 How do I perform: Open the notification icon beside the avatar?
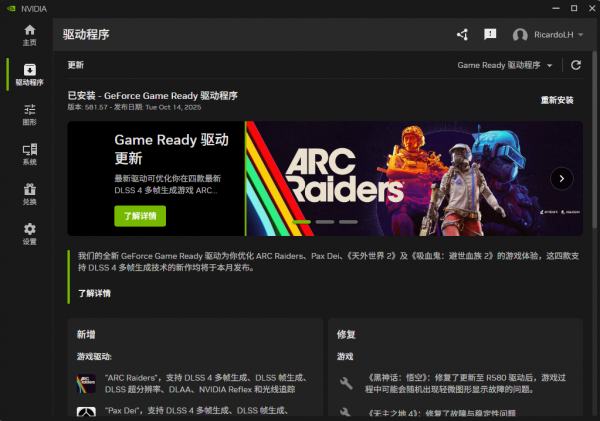pyautogui.click(x=490, y=34)
